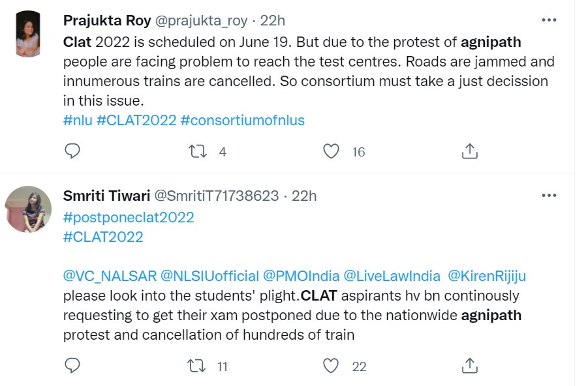588x386 pixels.
Task: Open Prajukta Roy's profile picture
Action: 28,34
